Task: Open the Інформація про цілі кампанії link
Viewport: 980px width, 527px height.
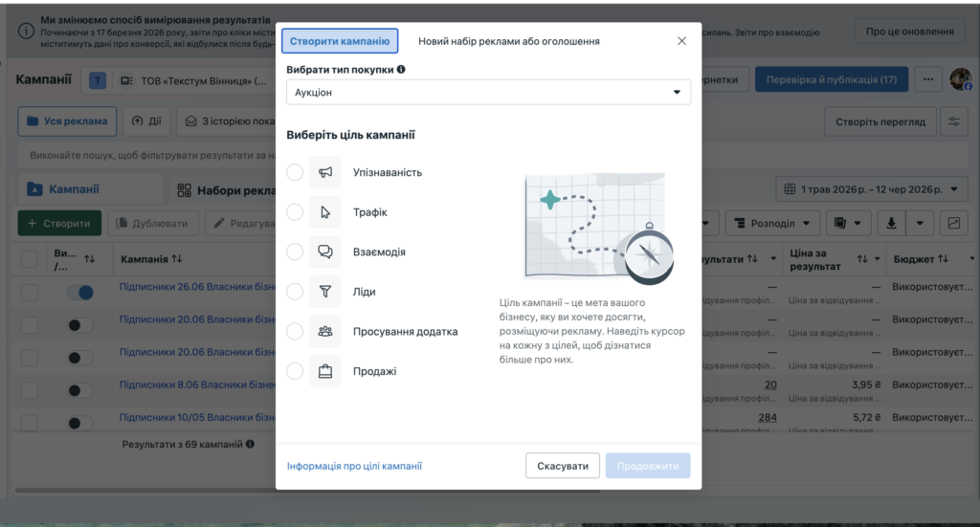Action: [x=354, y=466]
